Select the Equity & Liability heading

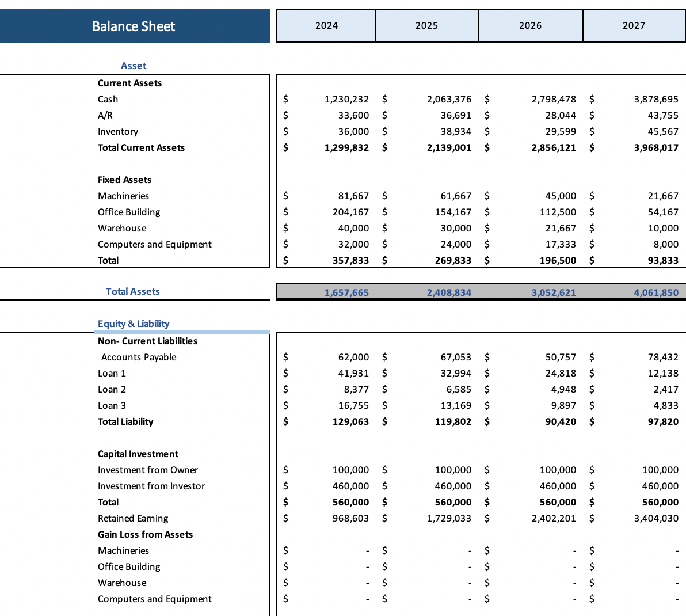133,324
